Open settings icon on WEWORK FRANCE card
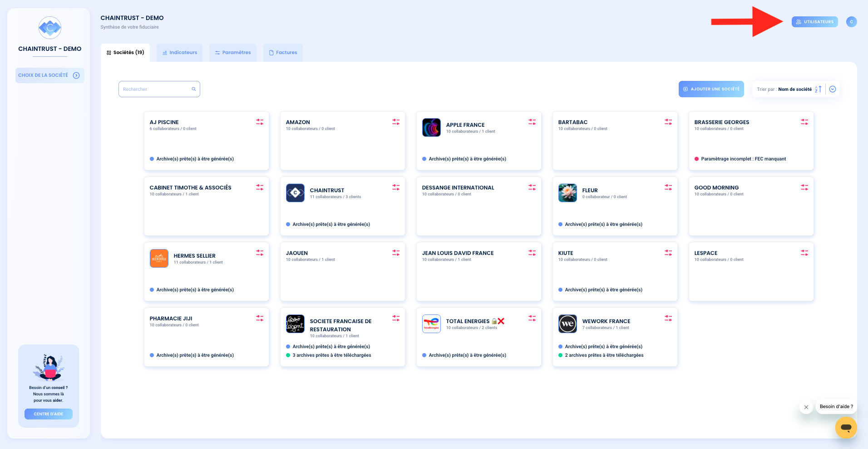The height and width of the screenshot is (449, 868). point(668,318)
